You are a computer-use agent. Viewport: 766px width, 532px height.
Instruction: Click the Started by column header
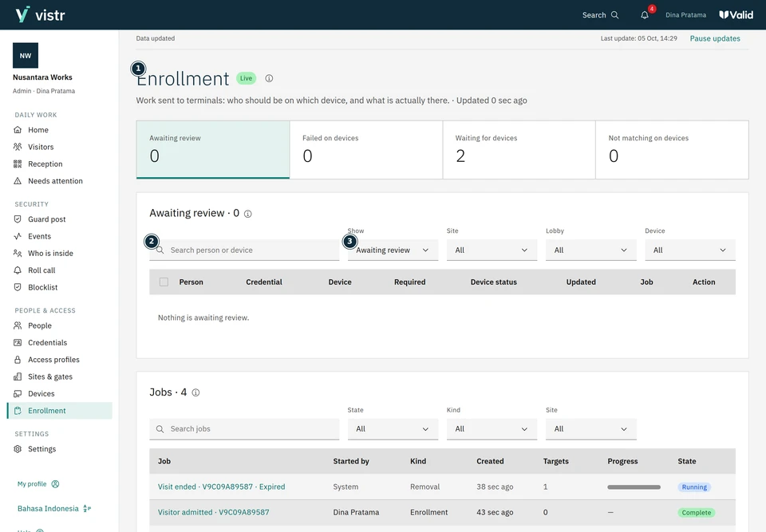[x=351, y=461]
